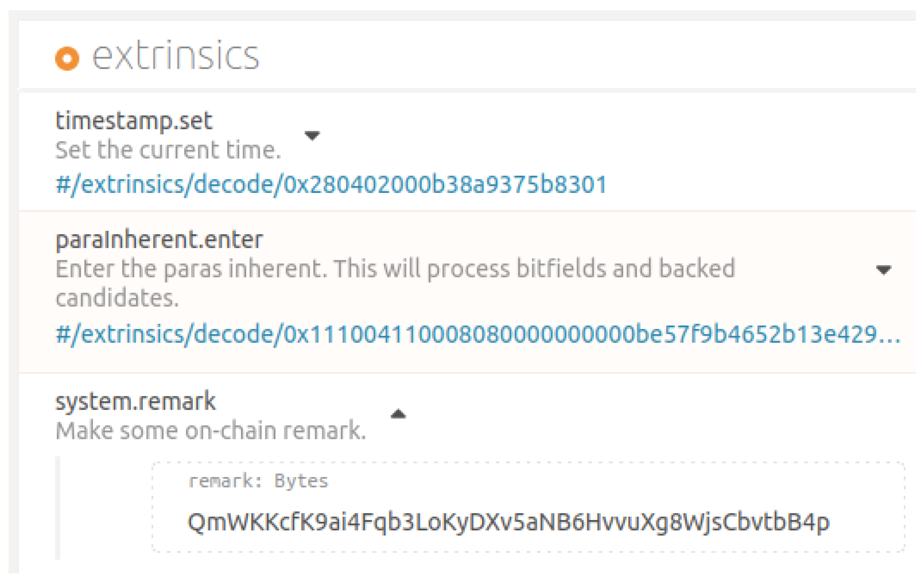Screen dimensions: 924x582
Task: Expand the paraInherent.enter details arrow
Action: tap(883, 270)
